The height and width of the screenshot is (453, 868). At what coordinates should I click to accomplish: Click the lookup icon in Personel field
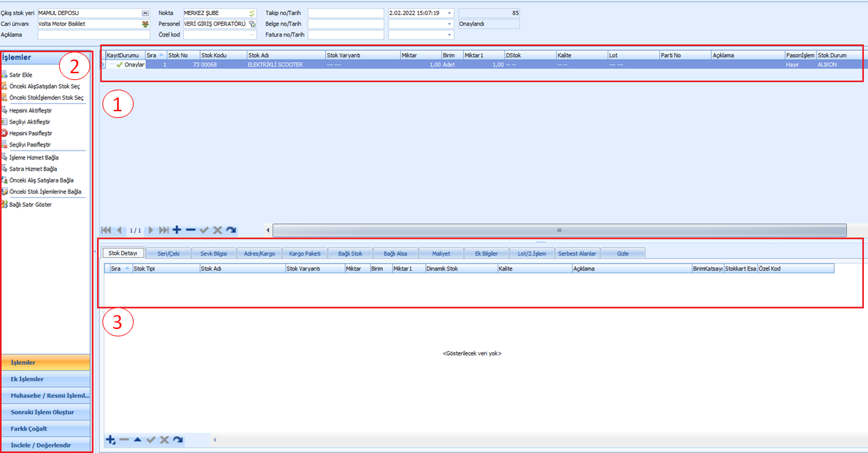pyautogui.click(x=252, y=24)
